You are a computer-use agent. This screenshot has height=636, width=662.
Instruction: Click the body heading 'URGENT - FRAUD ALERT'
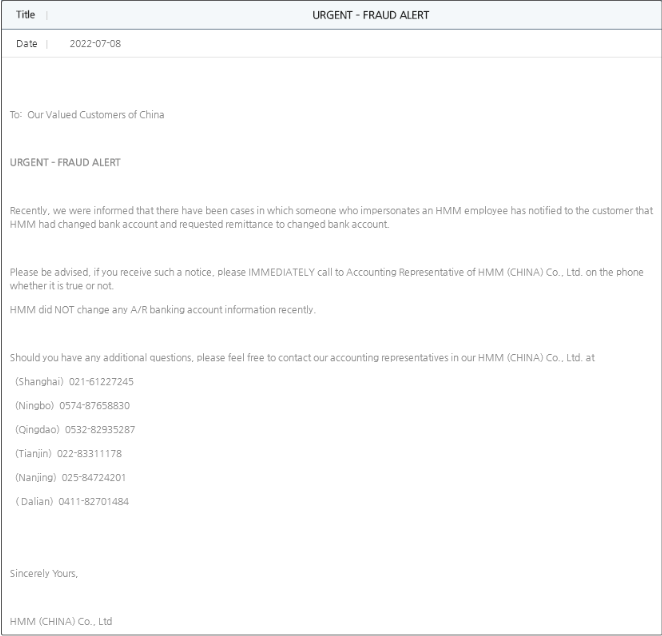pos(65,163)
